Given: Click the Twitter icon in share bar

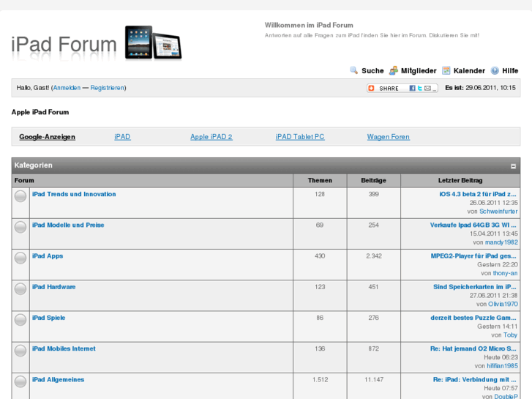Looking at the screenshot, I should point(419,88).
